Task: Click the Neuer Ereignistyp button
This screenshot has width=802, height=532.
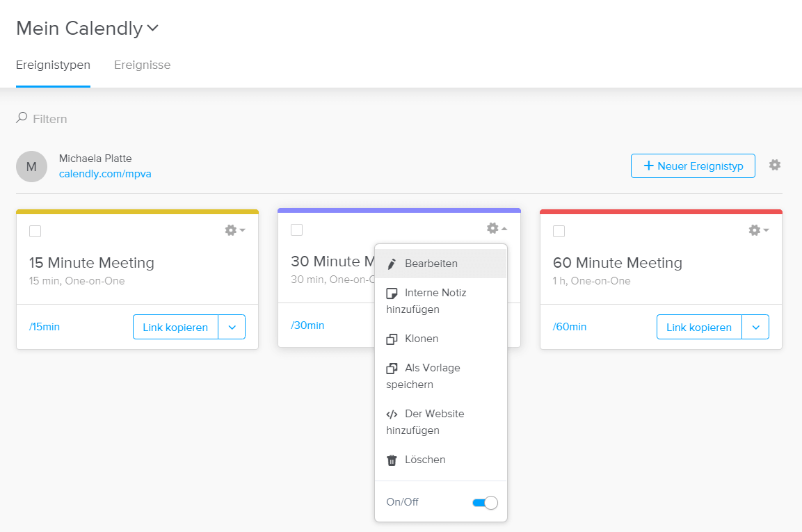Action: coord(693,166)
